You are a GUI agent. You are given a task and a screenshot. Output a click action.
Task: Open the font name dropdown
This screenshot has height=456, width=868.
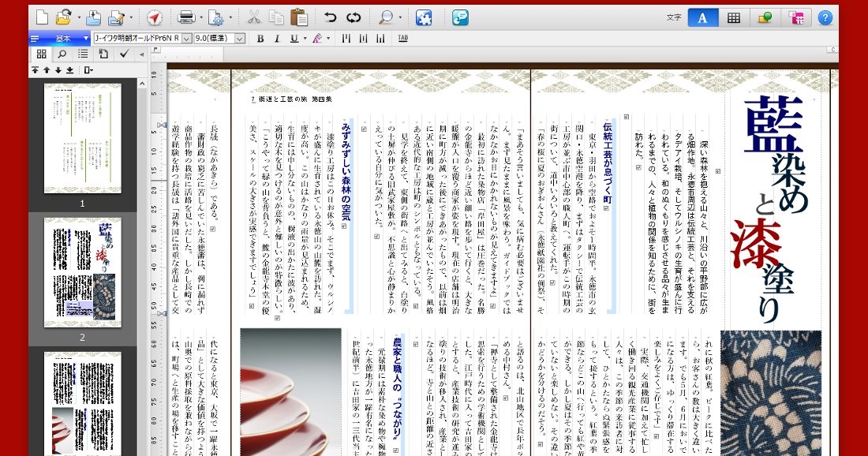click(x=187, y=38)
